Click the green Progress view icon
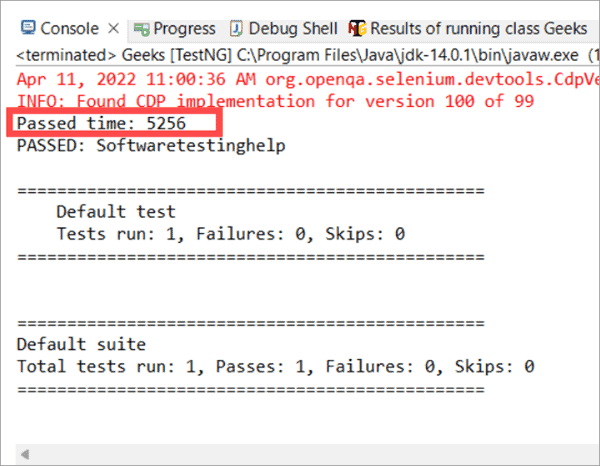 (x=141, y=29)
